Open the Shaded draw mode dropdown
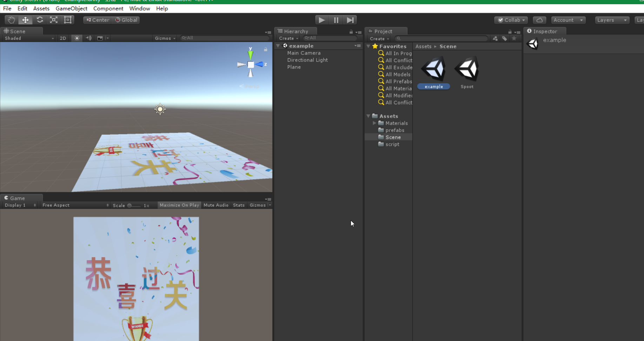Image resolution: width=644 pixels, height=341 pixels. click(28, 38)
